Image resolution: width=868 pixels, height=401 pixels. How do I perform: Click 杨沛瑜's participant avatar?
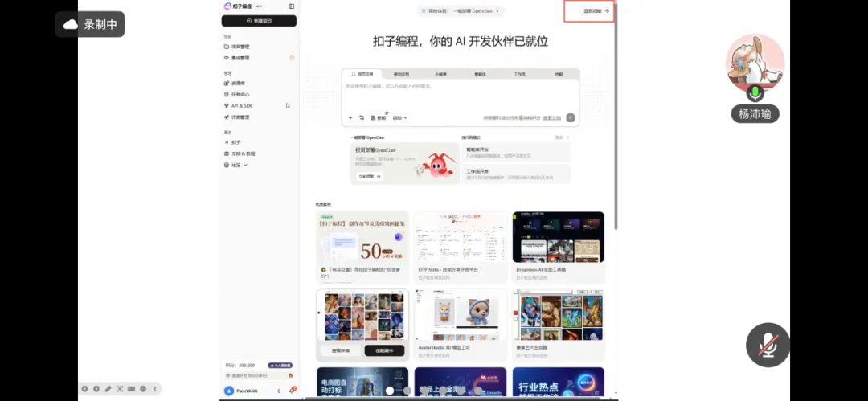coord(755,63)
